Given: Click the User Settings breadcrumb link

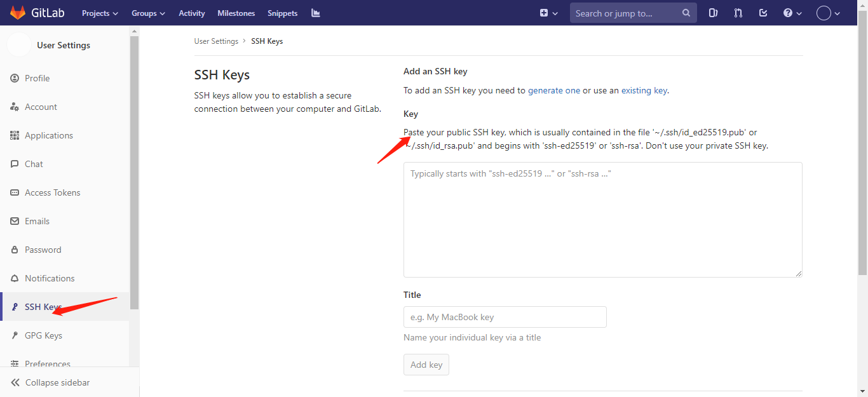Looking at the screenshot, I should (x=216, y=41).
